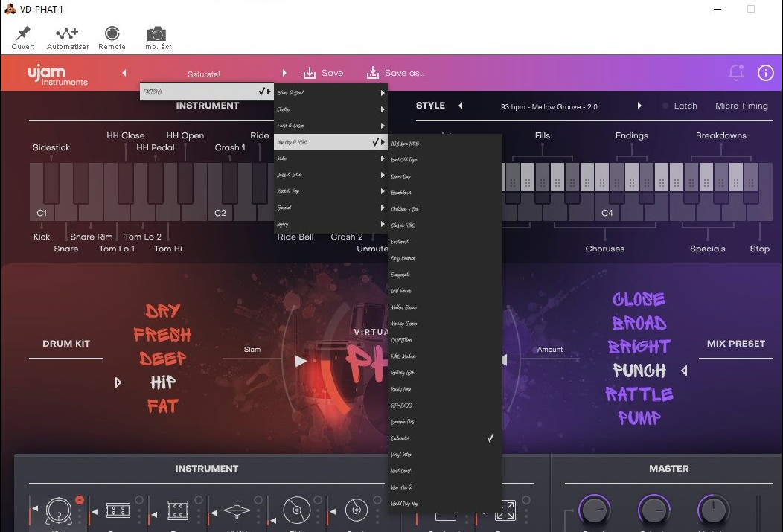Expand the Rock & Pop submenu

[330, 191]
